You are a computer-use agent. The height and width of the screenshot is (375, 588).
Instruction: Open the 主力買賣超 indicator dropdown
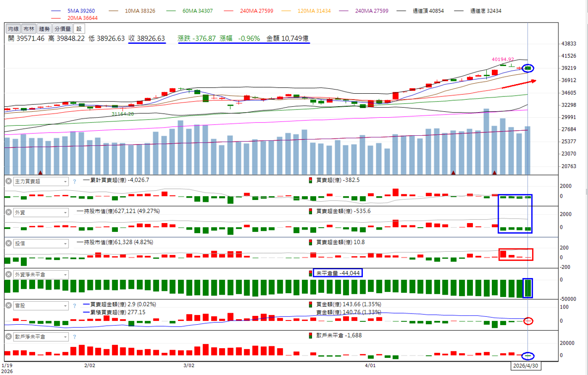(x=41, y=181)
